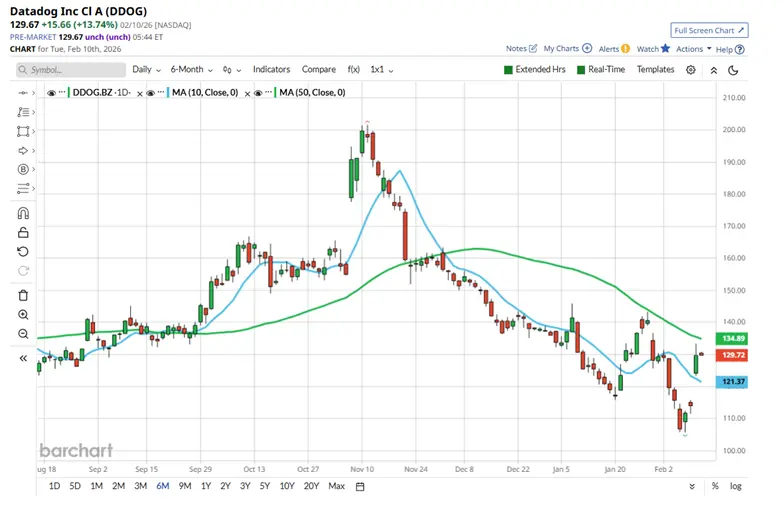Open the Templates button

click(655, 70)
